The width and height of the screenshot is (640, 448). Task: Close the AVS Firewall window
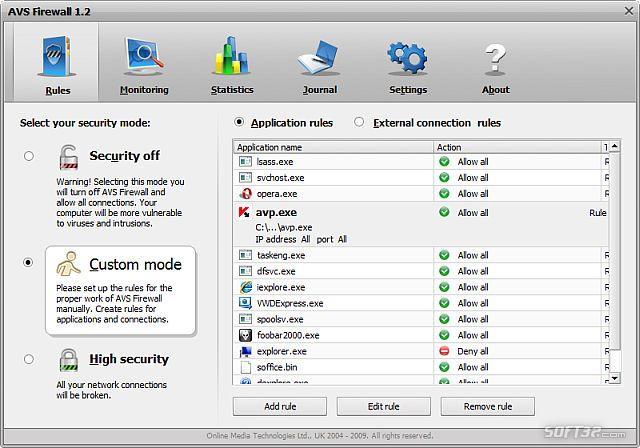point(629,11)
